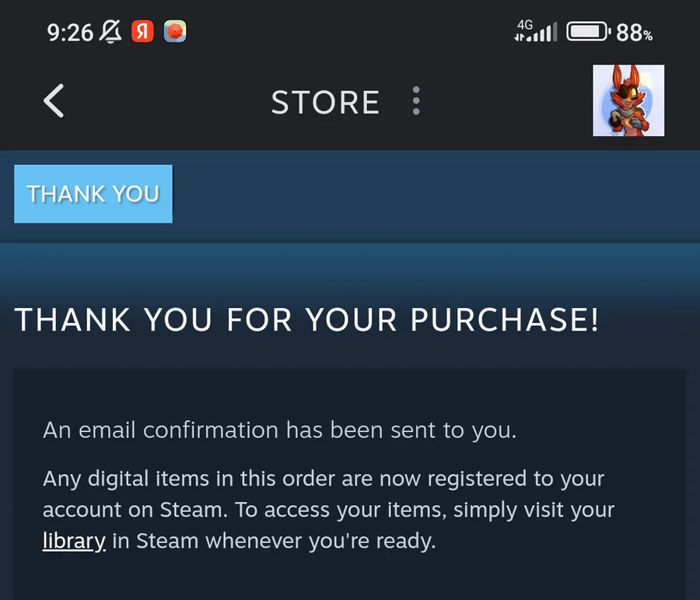Tap the back arrow in header
The width and height of the screenshot is (700, 600).
(x=54, y=102)
